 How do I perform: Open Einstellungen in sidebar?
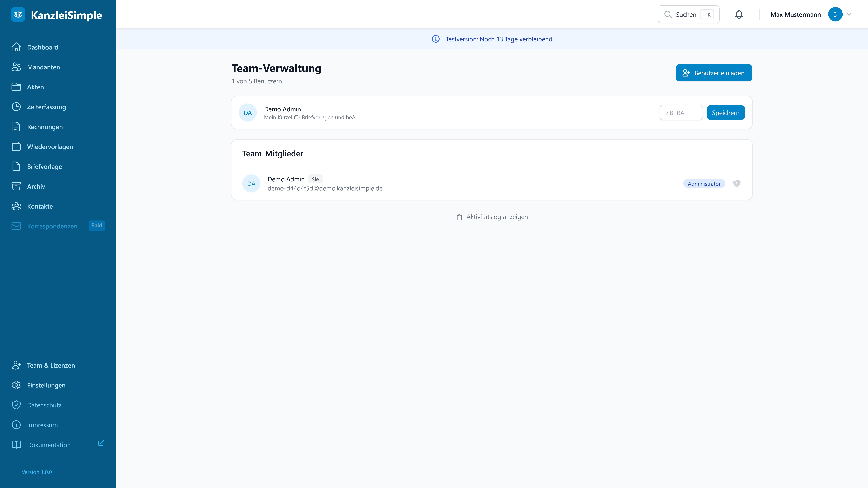pos(46,385)
